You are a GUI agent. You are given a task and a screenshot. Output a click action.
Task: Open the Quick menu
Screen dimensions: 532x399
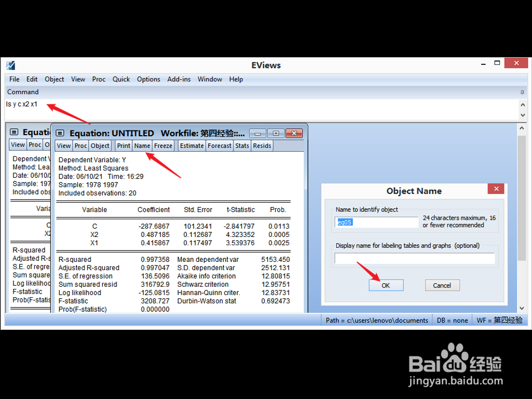[121, 79]
